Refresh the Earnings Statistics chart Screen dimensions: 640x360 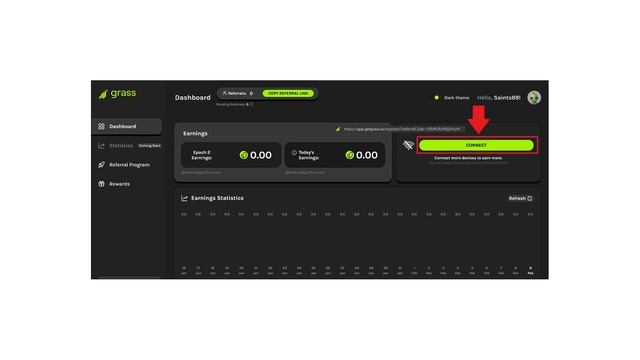(520, 198)
